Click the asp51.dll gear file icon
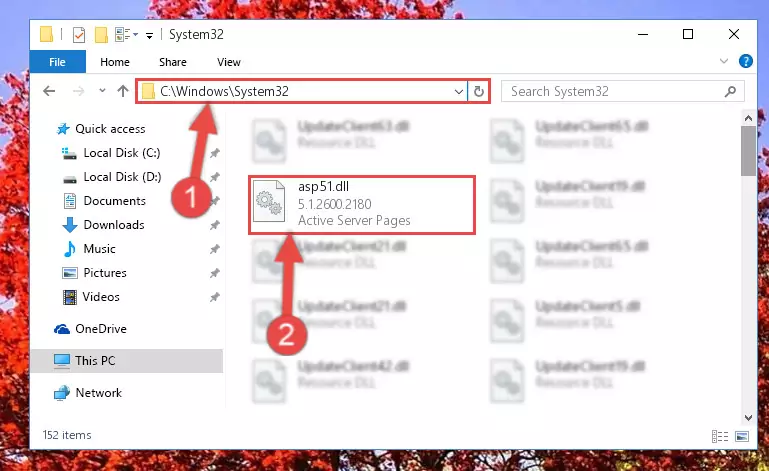Viewport: 769px width, 471px height. coord(269,201)
